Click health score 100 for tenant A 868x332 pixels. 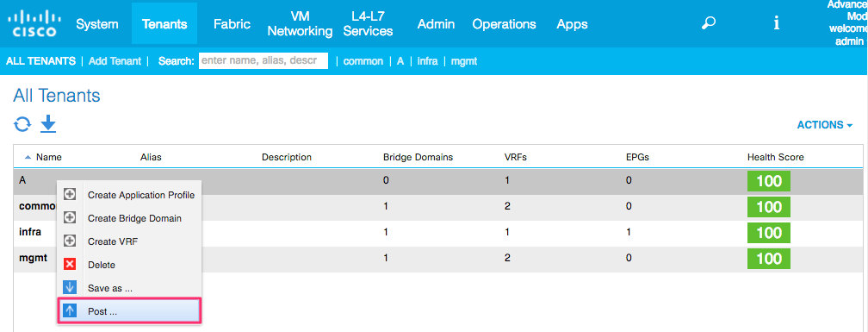(769, 181)
